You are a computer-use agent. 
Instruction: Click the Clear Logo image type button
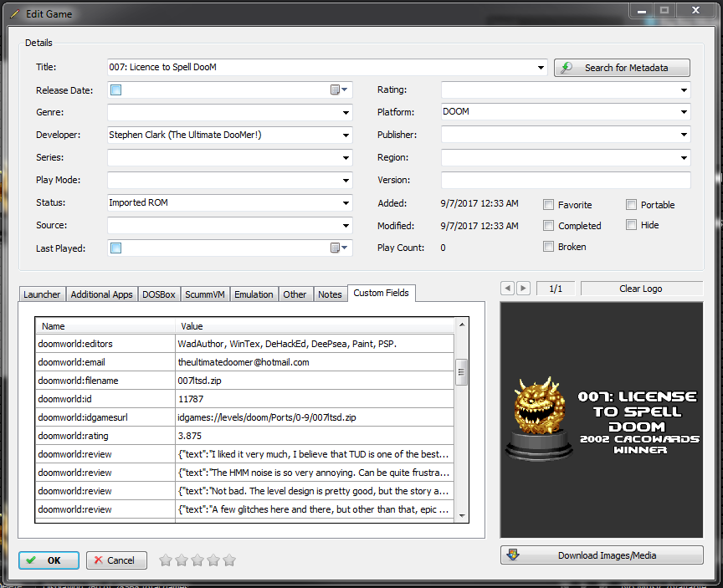(x=641, y=289)
